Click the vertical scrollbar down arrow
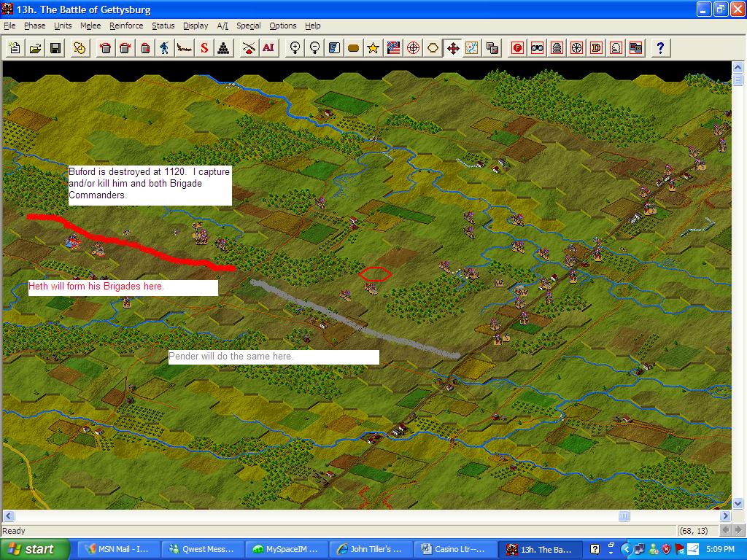Screen dimensions: 747x560 pos(738,503)
